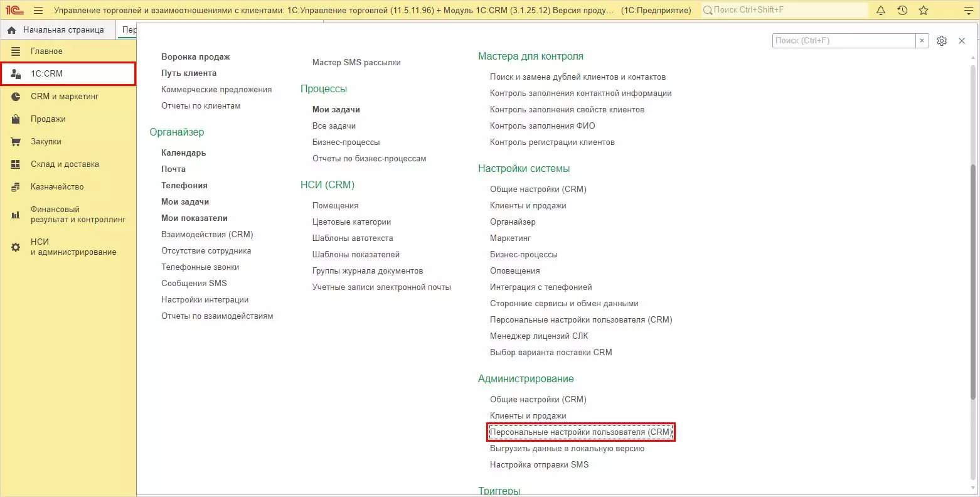Screen dimensions: 980x497
Task: Open Отчеты по клиентам
Action: pos(201,106)
